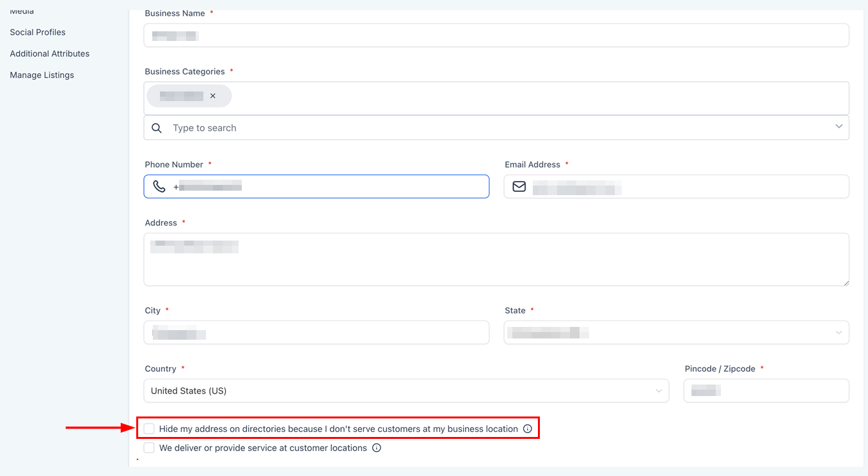Viewport: 868px width, 476px height.
Task: Click the Type to search category field
Action: [x=496, y=128]
